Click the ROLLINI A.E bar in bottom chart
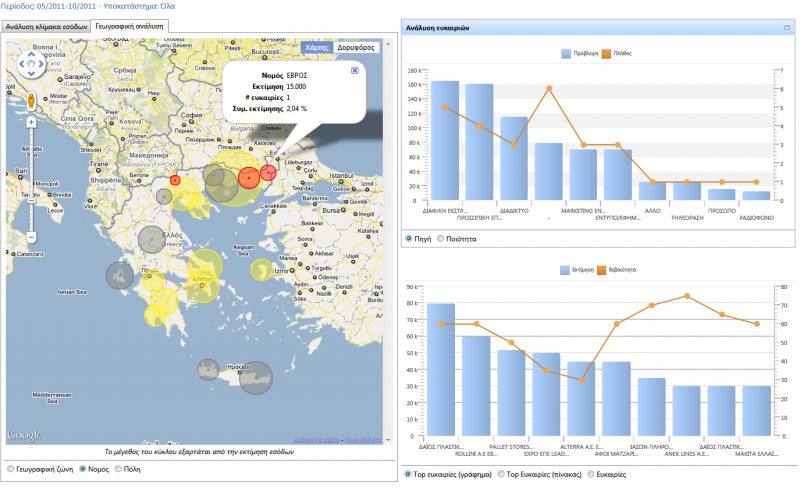This screenshot has width=800, height=489. point(476,386)
